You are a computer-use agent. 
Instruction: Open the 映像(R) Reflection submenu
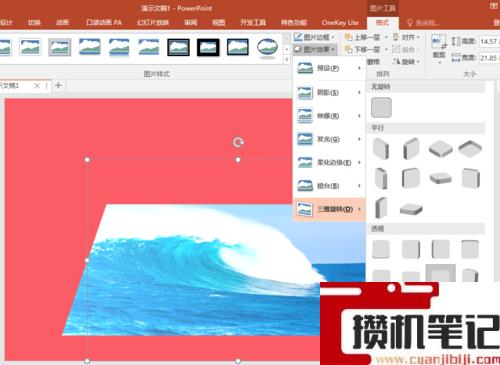(329, 116)
